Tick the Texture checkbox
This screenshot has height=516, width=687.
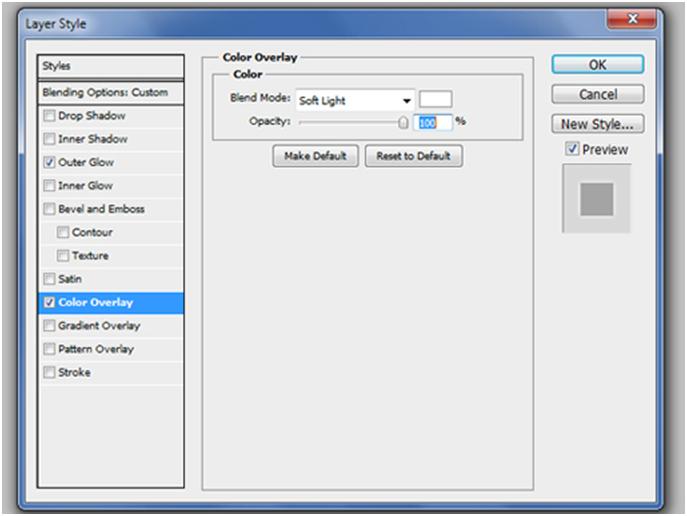tap(63, 255)
